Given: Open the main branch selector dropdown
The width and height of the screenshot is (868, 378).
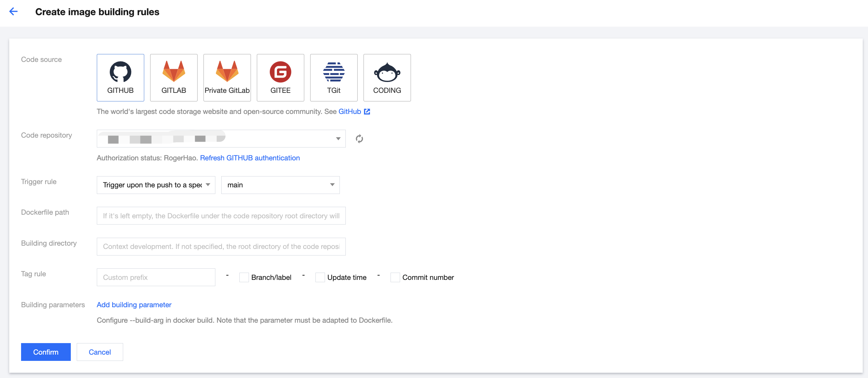Looking at the screenshot, I should (x=280, y=185).
